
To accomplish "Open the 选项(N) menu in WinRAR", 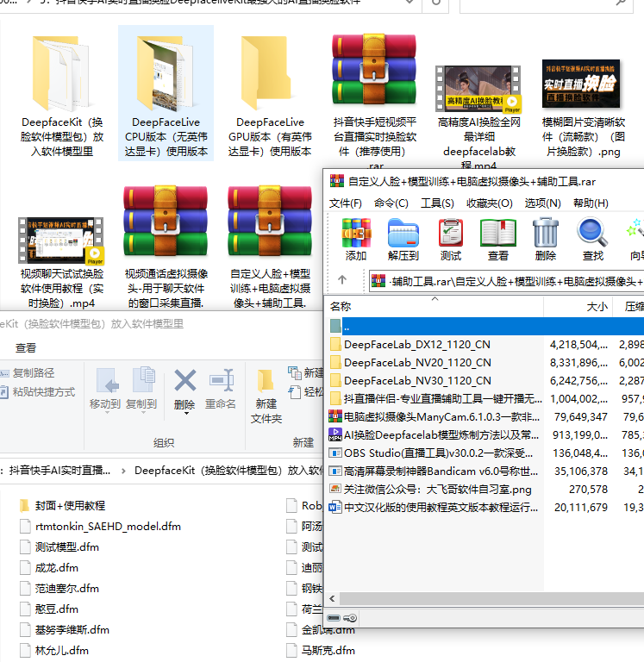I will click(x=542, y=203).
